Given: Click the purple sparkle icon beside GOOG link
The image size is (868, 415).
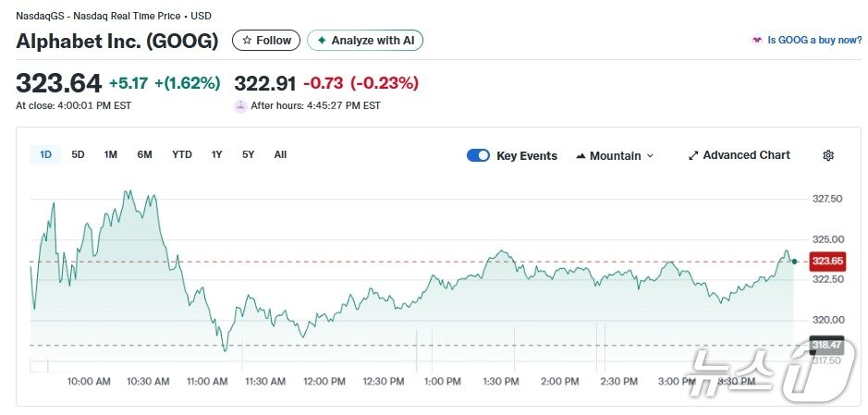Looking at the screenshot, I should point(758,41).
